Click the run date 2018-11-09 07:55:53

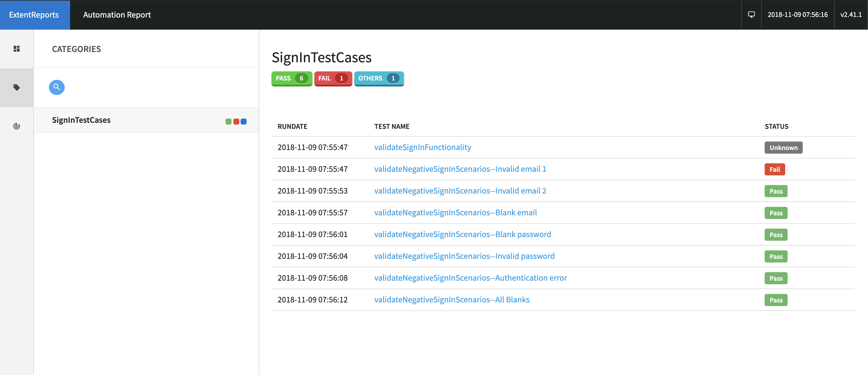pyautogui.click(x=313, y=191)
